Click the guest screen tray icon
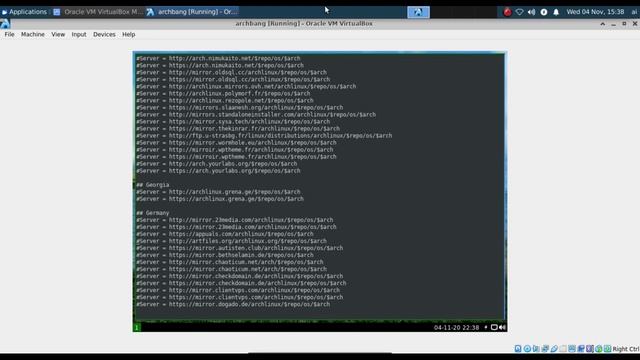 pos(494,327)
